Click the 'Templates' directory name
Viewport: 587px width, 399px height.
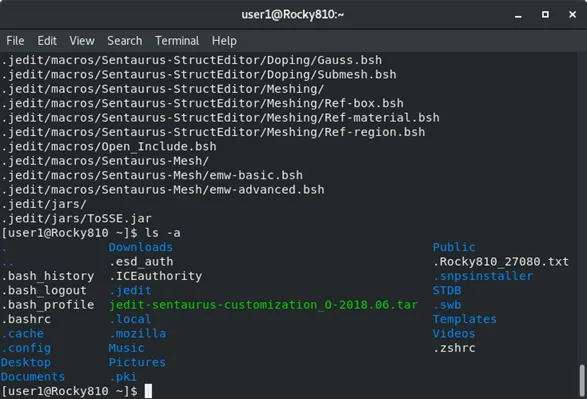[465, 319]
